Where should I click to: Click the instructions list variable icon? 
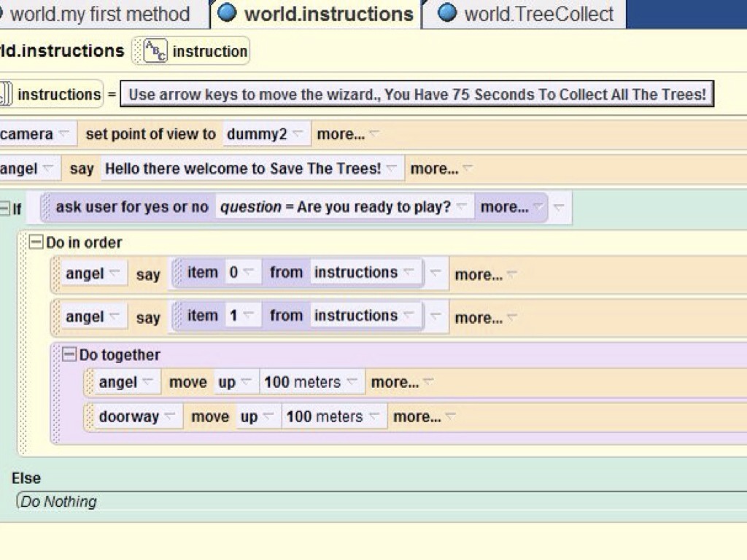(x=6, y=94)
